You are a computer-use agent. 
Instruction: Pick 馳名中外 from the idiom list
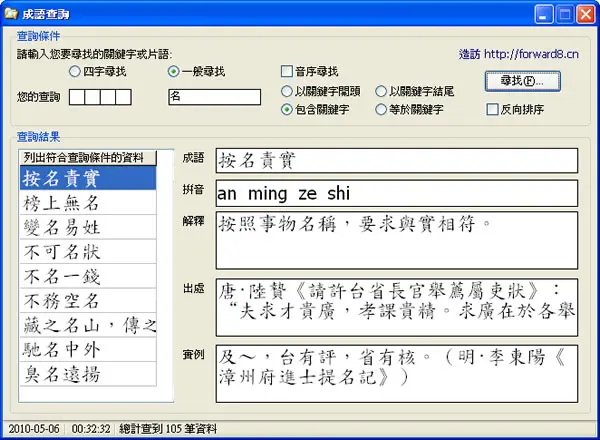(88, 349)
